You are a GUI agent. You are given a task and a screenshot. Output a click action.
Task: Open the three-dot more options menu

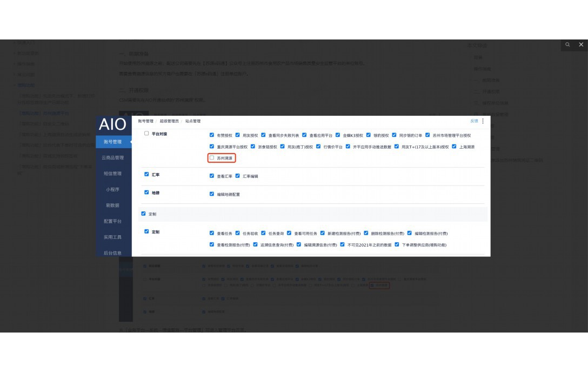[x=483, y=121]
